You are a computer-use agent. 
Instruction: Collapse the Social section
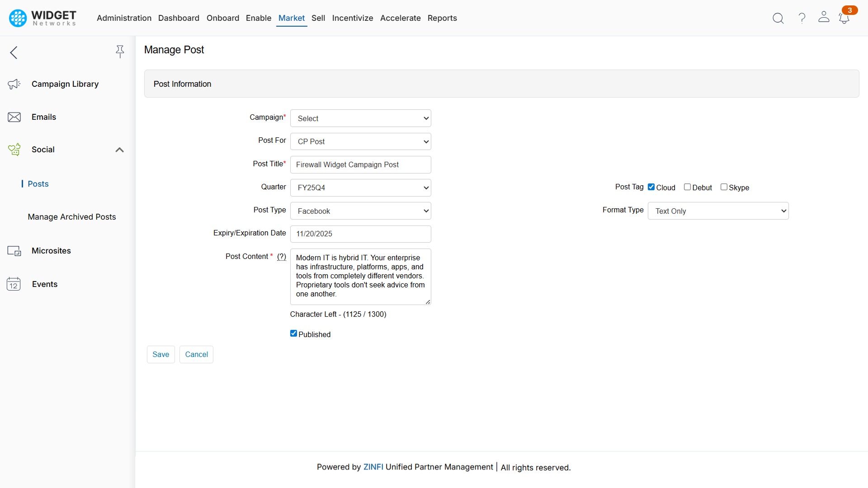tap(119, 150)
